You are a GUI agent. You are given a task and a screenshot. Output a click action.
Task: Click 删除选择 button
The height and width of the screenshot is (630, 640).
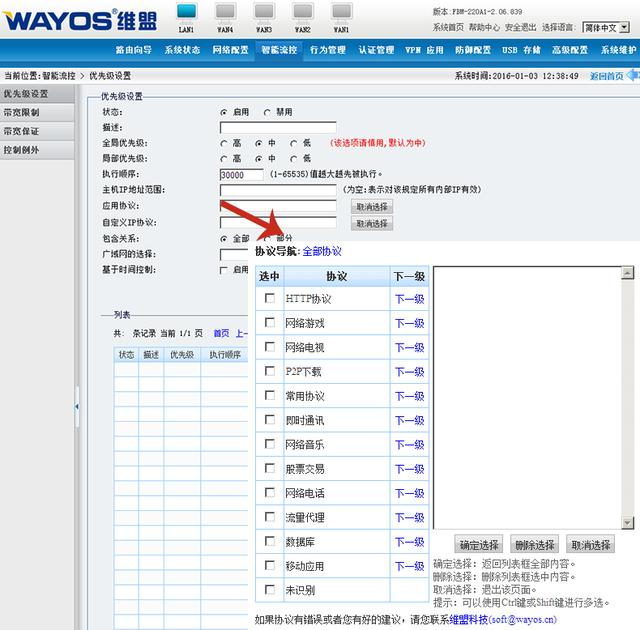535,545
